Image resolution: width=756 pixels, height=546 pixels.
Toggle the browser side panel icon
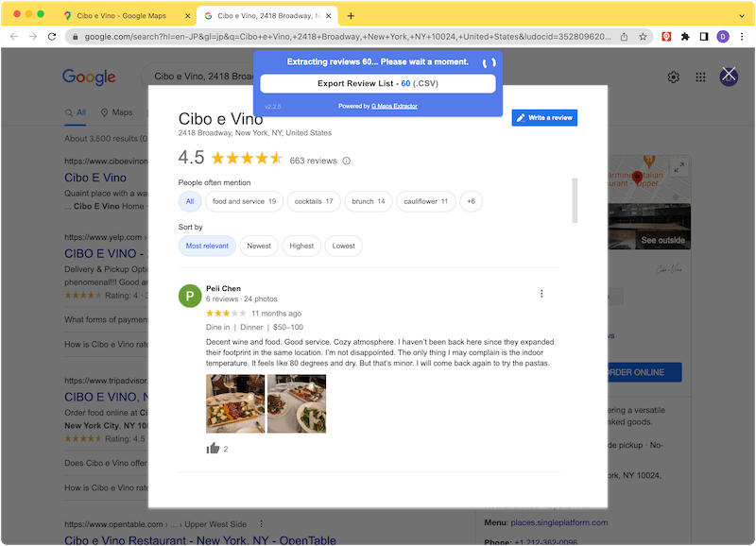(704, 37)
